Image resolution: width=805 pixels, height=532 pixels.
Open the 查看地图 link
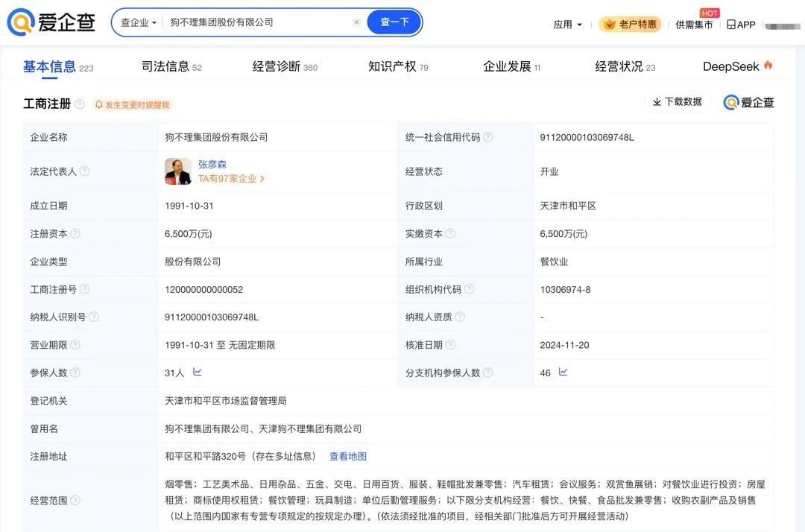(347, 456)
